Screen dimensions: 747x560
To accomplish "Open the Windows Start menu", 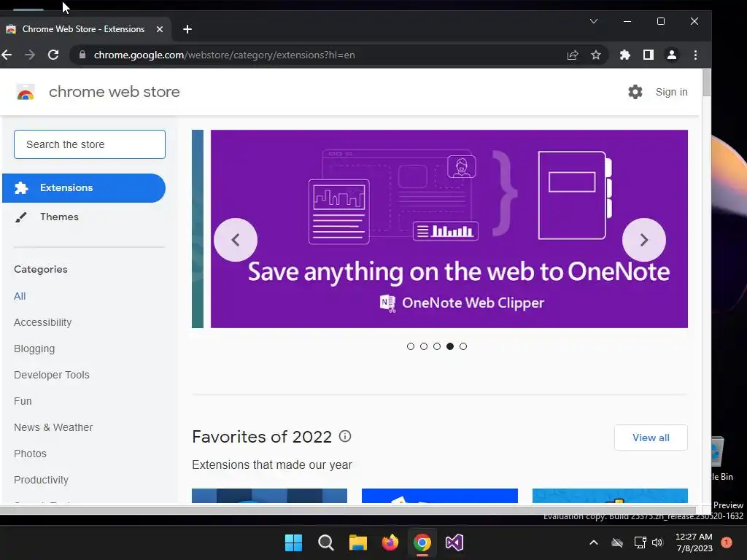I will 293,542.
